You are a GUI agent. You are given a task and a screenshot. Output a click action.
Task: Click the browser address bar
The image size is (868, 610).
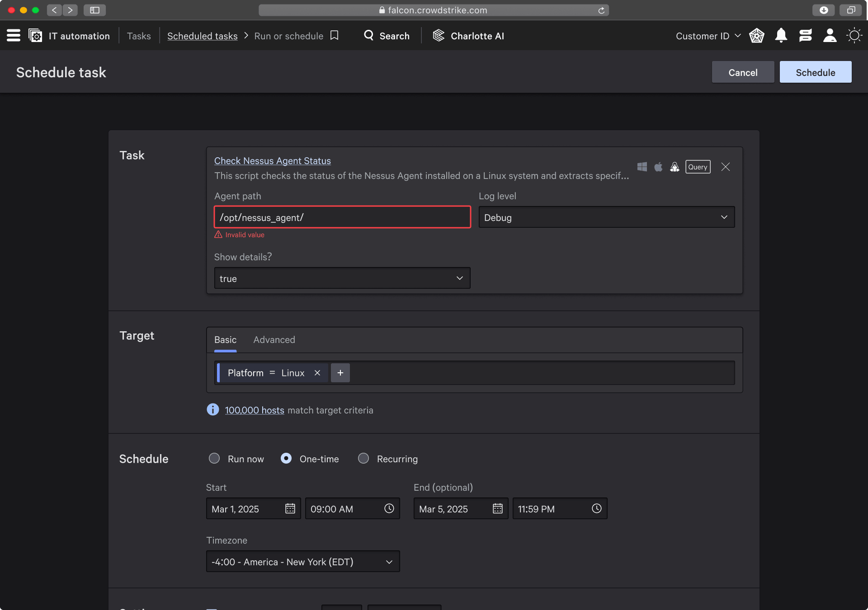[x=434, y=10]
